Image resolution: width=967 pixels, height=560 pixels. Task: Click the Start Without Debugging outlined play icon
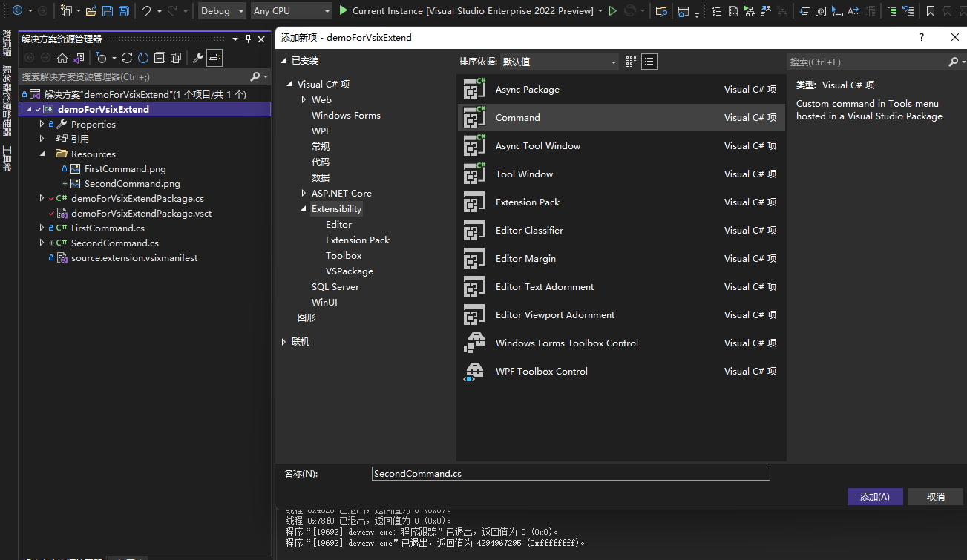pos(613,11)
